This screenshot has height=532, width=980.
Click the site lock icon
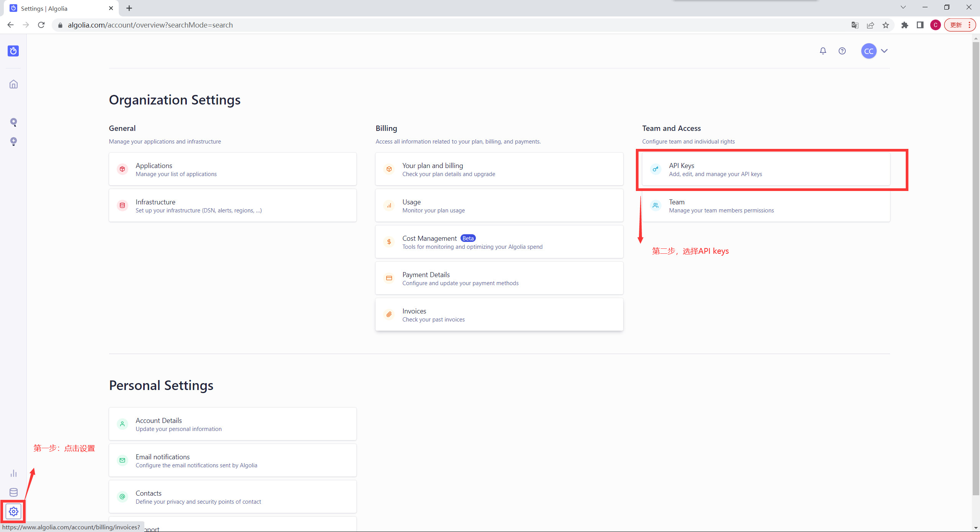[x=60, y=25]
